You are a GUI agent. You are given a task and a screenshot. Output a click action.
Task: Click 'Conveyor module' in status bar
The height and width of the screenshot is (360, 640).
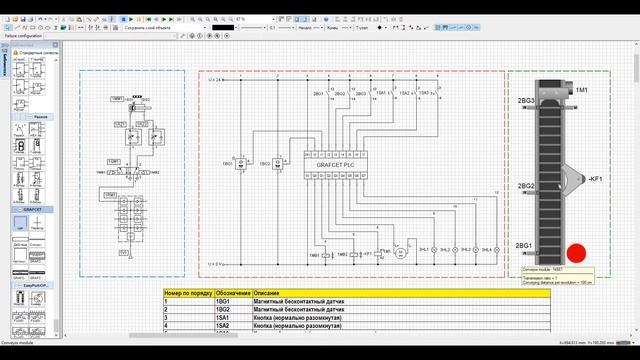click(x=17, y=343)
